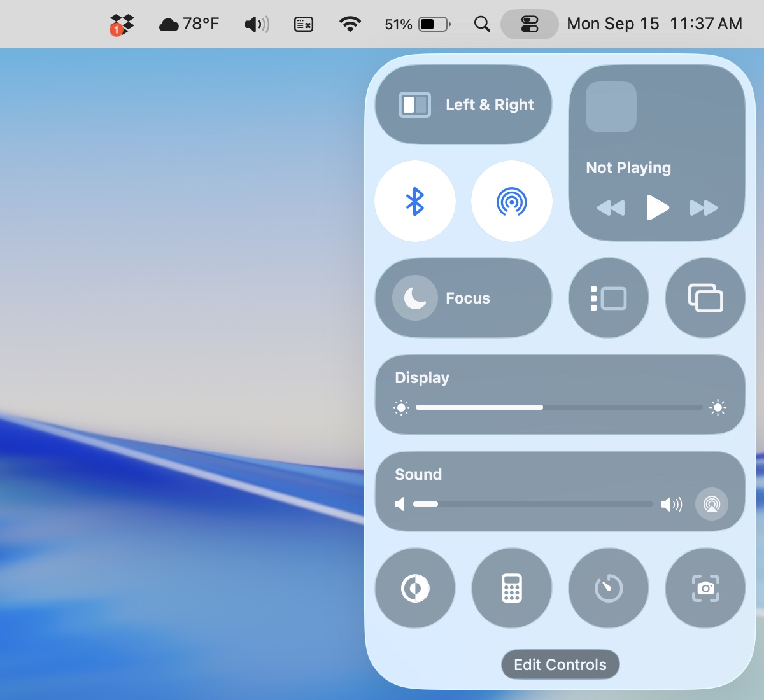
Task: Open the weather status showing 78°F
Action: [188, 24]
